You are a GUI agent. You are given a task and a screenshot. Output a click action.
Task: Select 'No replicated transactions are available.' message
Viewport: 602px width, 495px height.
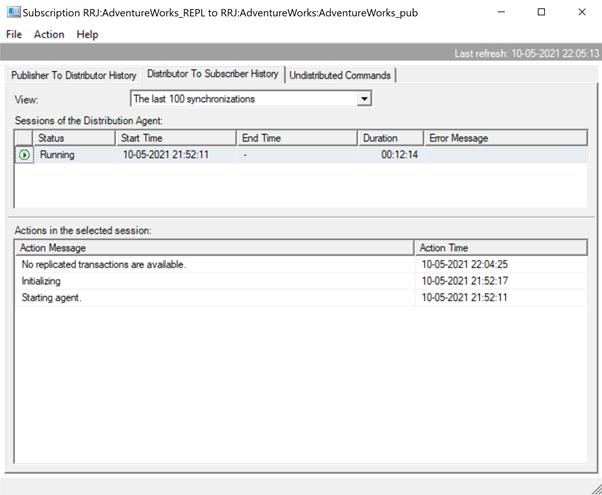pyautogui.click(x=104, y=265)
